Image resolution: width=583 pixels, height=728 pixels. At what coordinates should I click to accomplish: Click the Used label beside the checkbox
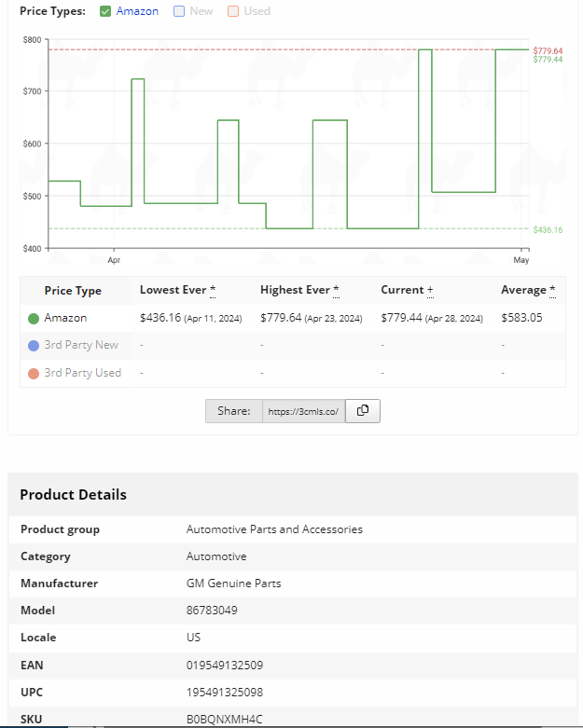[x=257, y=11]
